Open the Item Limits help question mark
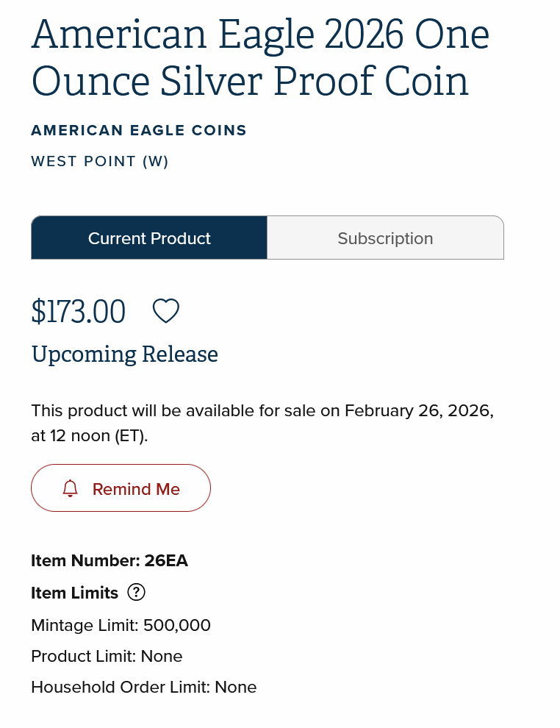This screenshot has height=728, width=560. click(x=136, y=592)
